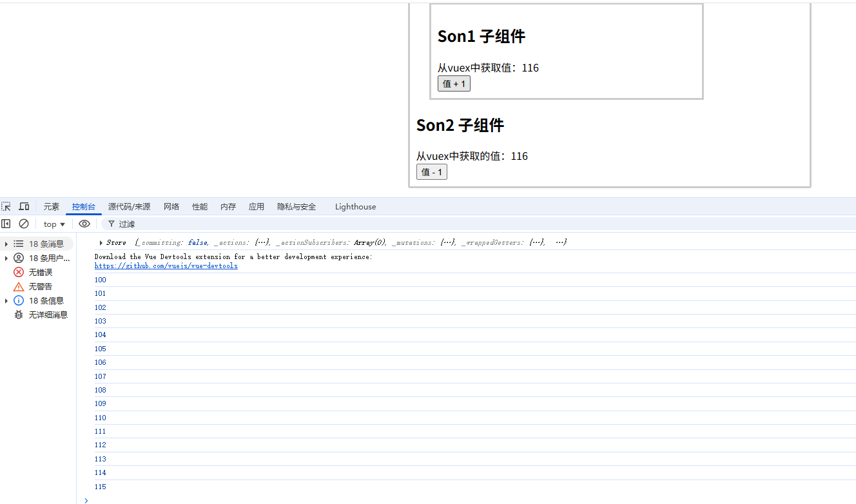Click the 从vuex中获取值：116 text

click(488, 68)
